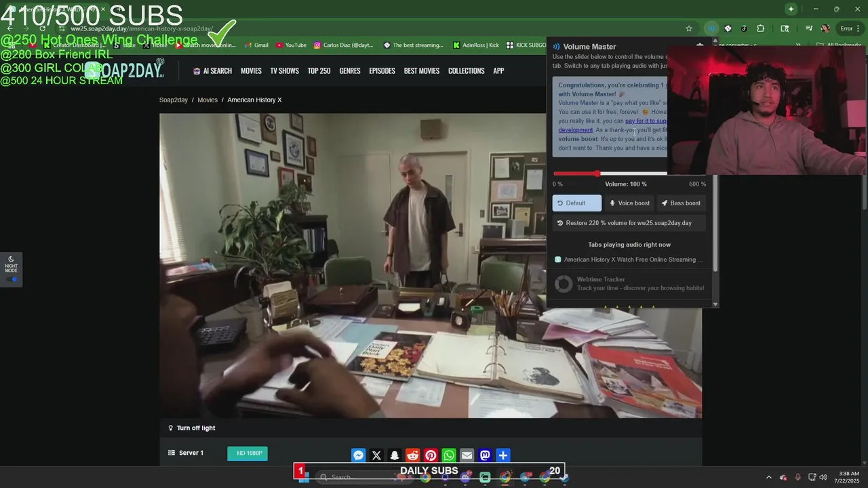Open the APP menu item
The width and height of the screenshot is (868, 488).
click(x=498, y=70)
